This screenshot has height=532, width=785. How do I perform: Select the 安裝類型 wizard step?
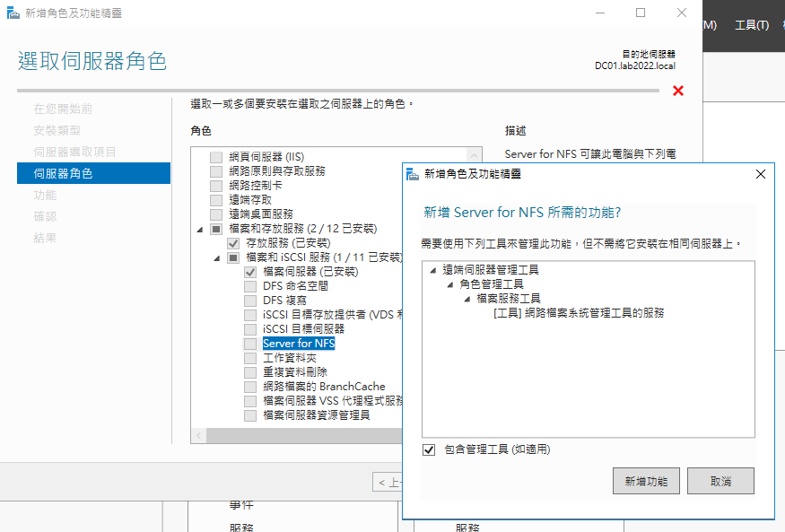57,130
